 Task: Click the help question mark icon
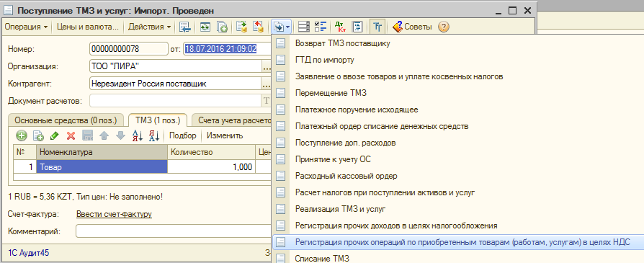click(443, 27)
